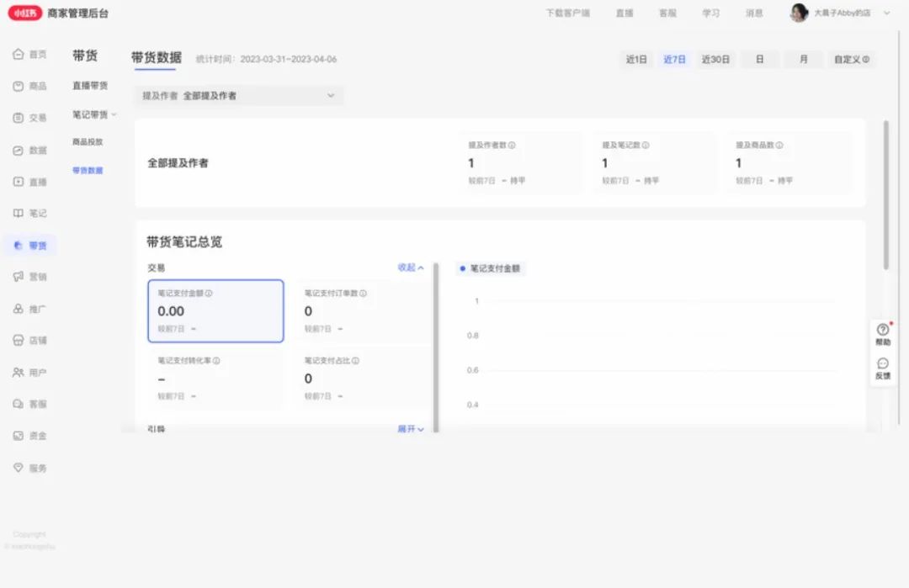Click the page vertical scrollbar
Viewport: 909px width, 588px height.
tap(885, 195)
